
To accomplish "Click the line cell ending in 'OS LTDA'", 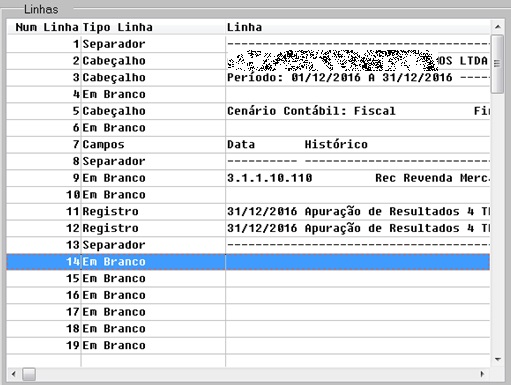I will (358, 61).
